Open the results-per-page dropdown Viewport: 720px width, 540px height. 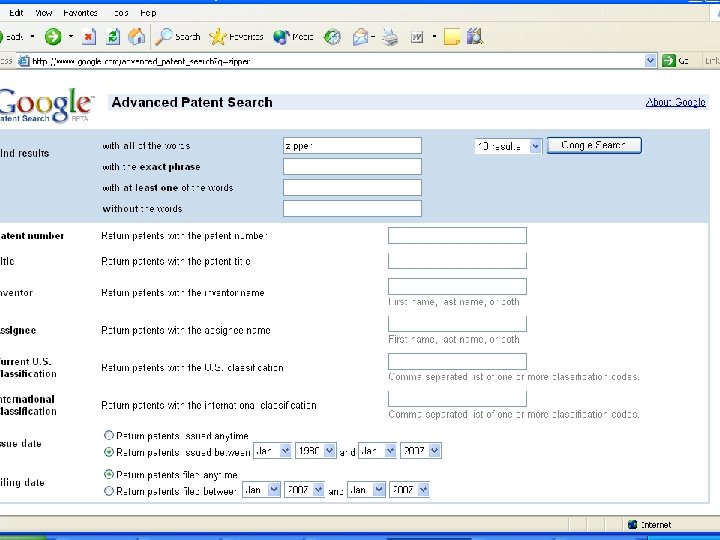[x=508, y=146]
